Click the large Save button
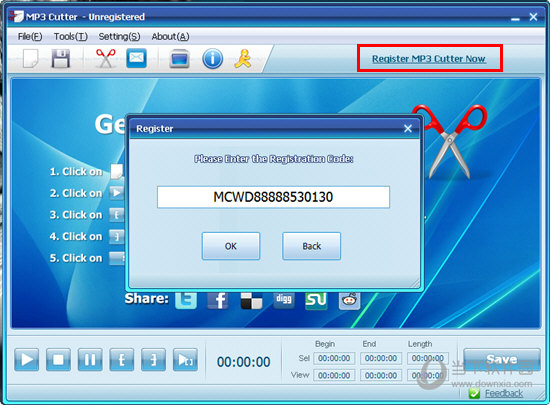550x405 pixels. (x=502, y=359)
